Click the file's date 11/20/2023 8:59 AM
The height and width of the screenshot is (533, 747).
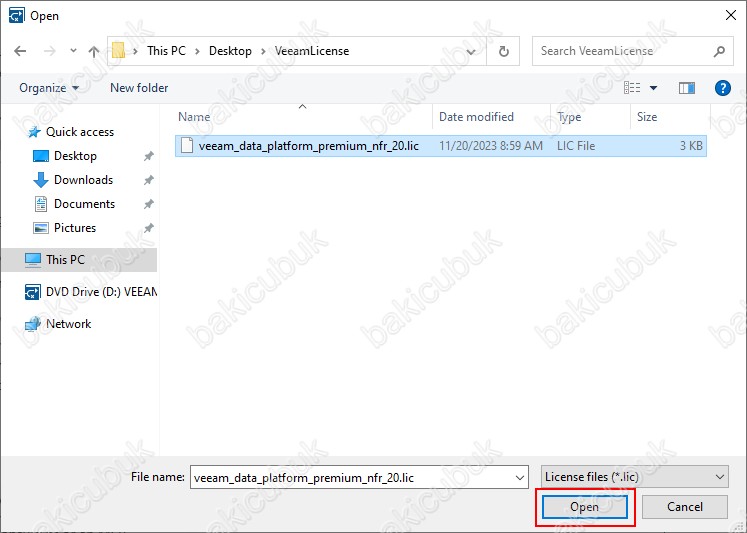491,146
